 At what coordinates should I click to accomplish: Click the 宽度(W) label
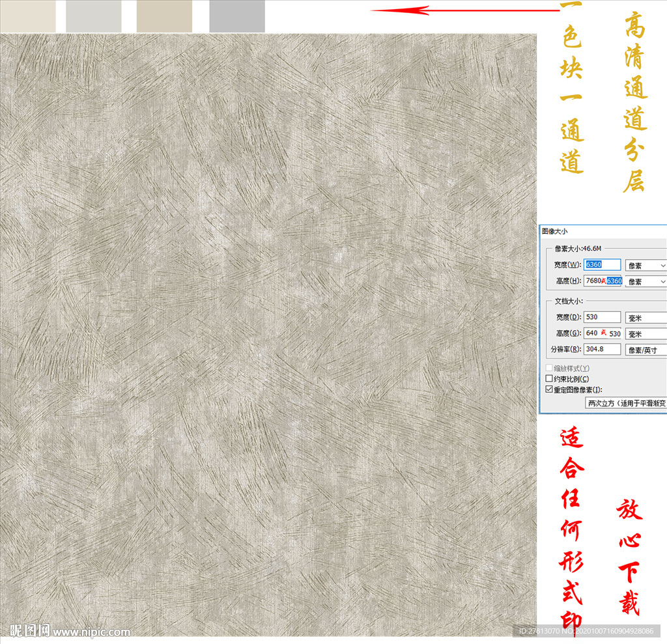coord(567,264)
